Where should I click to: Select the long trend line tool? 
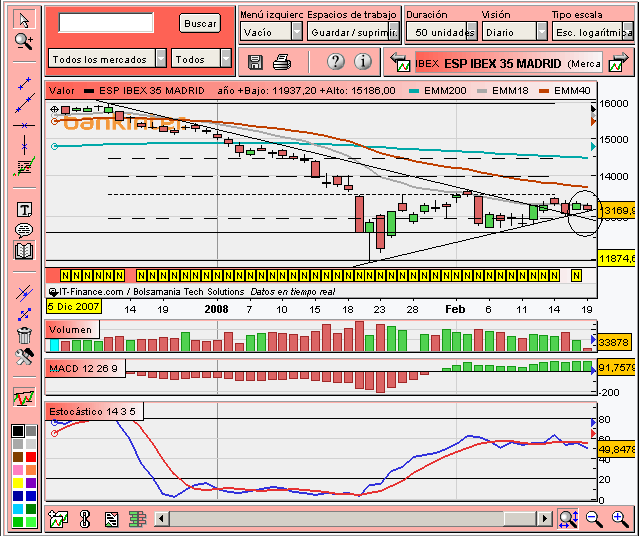24,103
